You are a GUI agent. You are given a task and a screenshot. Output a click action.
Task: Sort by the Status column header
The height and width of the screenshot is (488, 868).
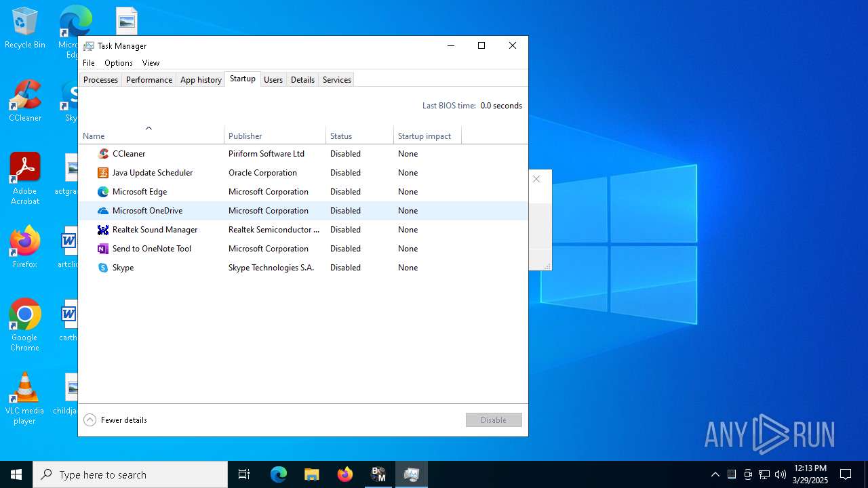[360, 134]
